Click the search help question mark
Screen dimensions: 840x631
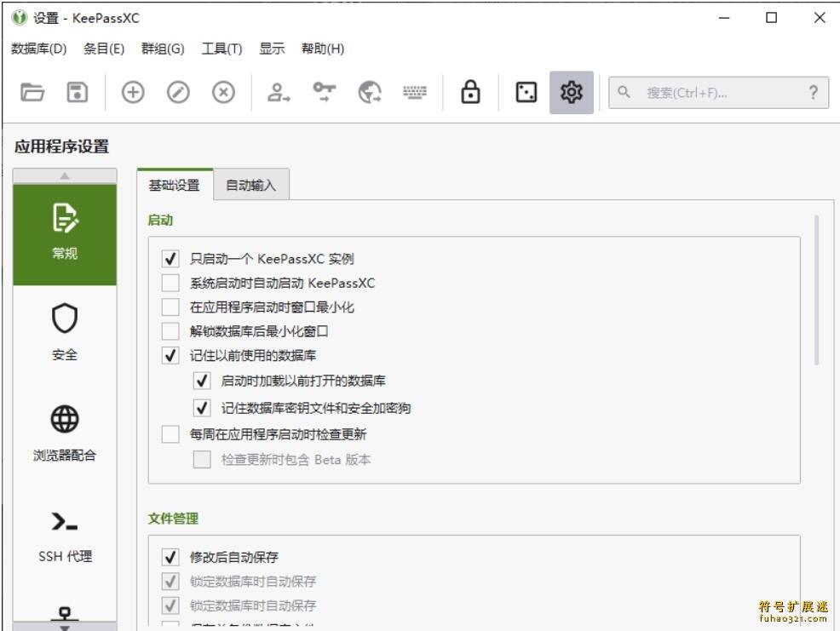(x=814, y=93)
